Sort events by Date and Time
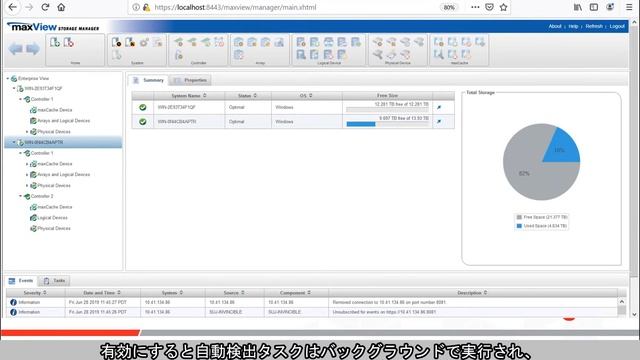The height and width of the screenshot is (360, 640). coord(102,293)
